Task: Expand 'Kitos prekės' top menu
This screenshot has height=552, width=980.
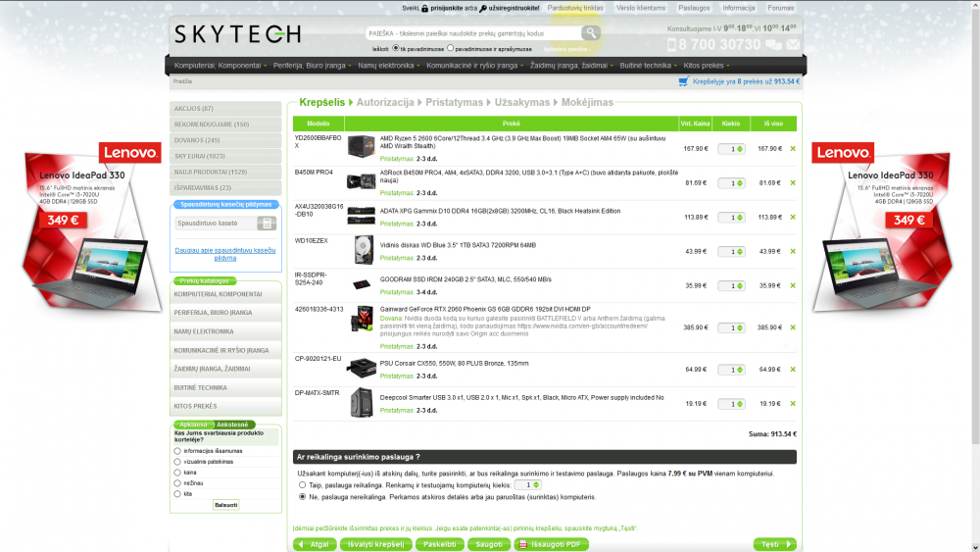Action: pyautogui.click(x=707, y=65)
